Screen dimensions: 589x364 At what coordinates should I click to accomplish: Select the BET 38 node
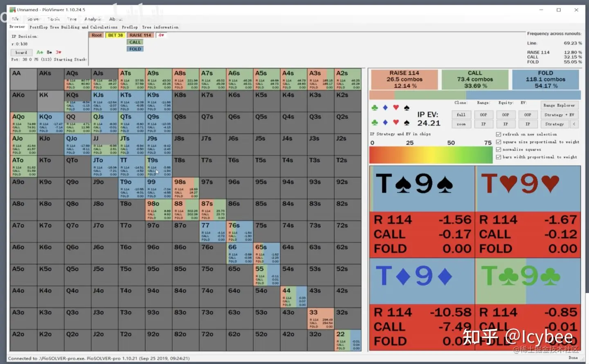click(115, 35)
